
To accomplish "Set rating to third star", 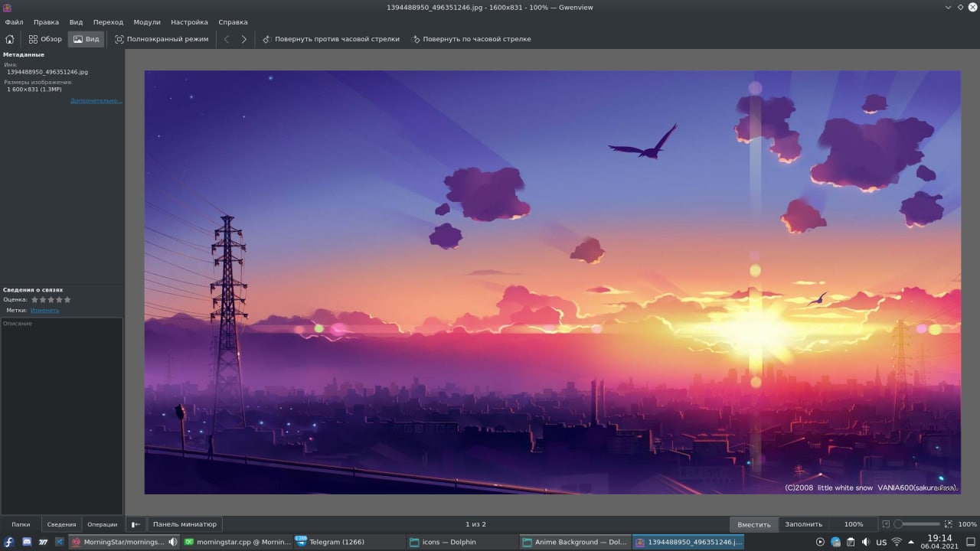I will (51, 300).
